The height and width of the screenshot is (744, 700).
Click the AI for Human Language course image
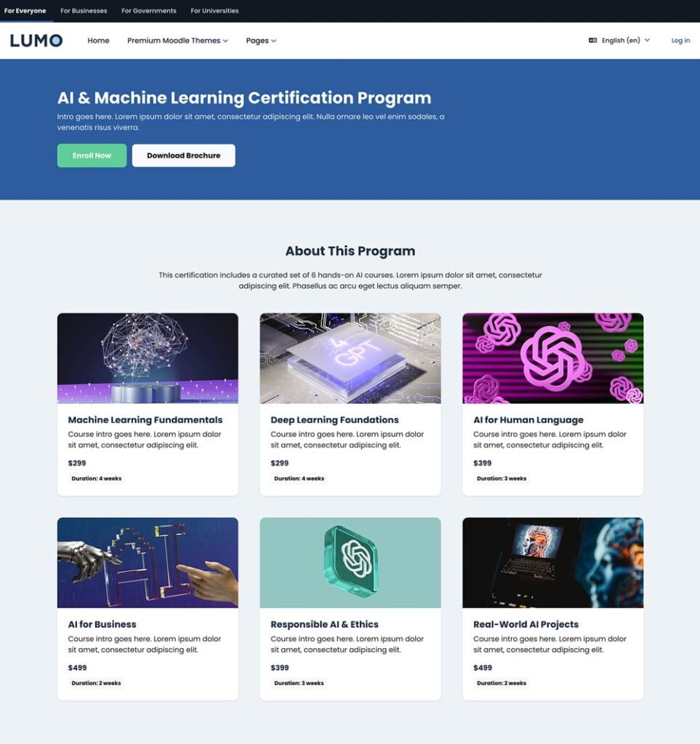click(552, 357)
